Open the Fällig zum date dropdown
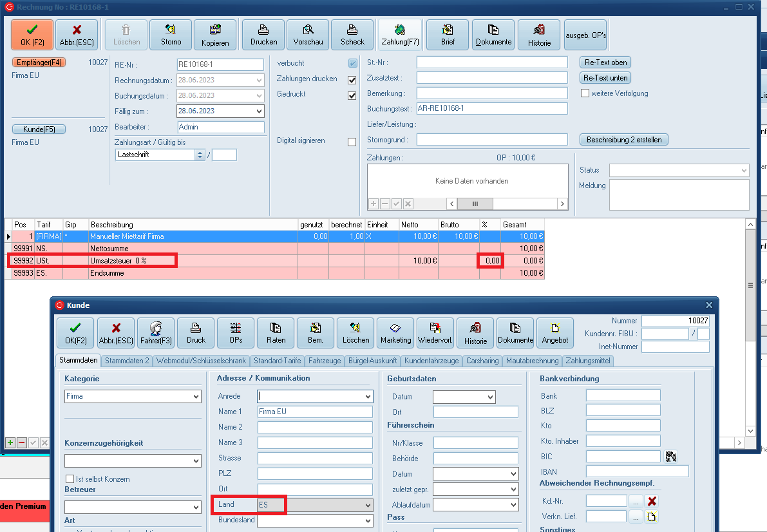Viewport: 767px width, 532px height. pos(259,111)
